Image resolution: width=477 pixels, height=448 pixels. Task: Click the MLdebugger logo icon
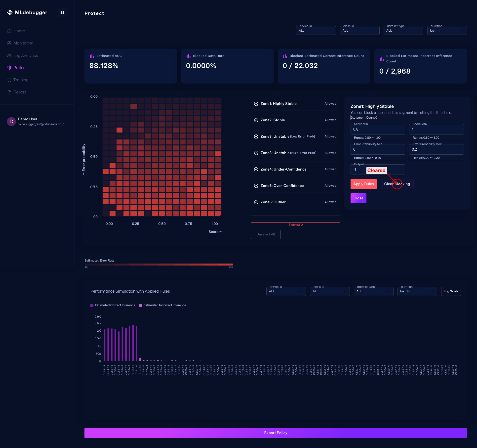pos(10,12)
